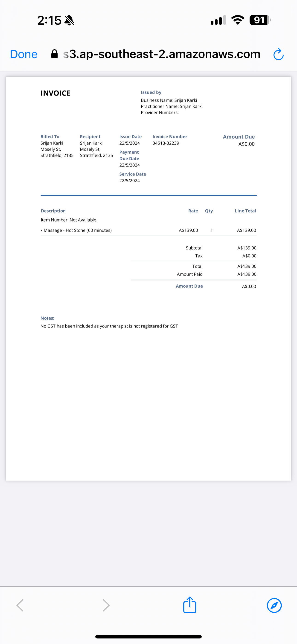Tap the 'Business Name: Srijan Karki' line
The height and width of the screenshot is (644, 297).
(x=169, y=100)
